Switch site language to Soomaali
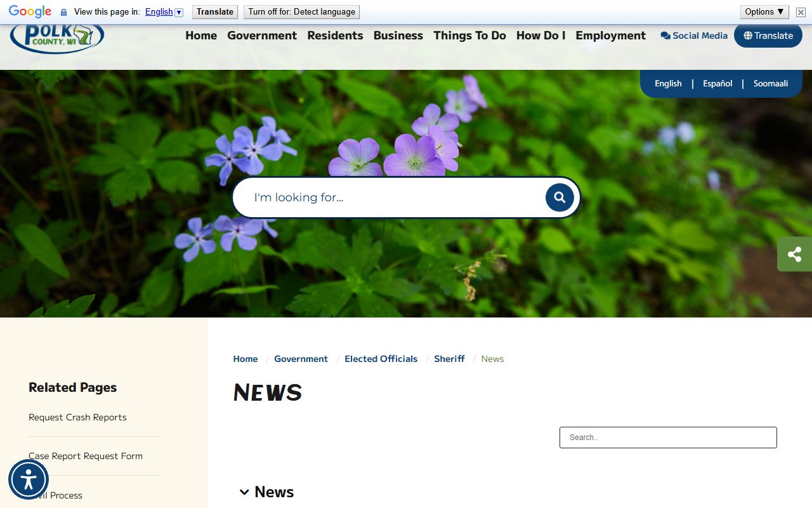 770,83
